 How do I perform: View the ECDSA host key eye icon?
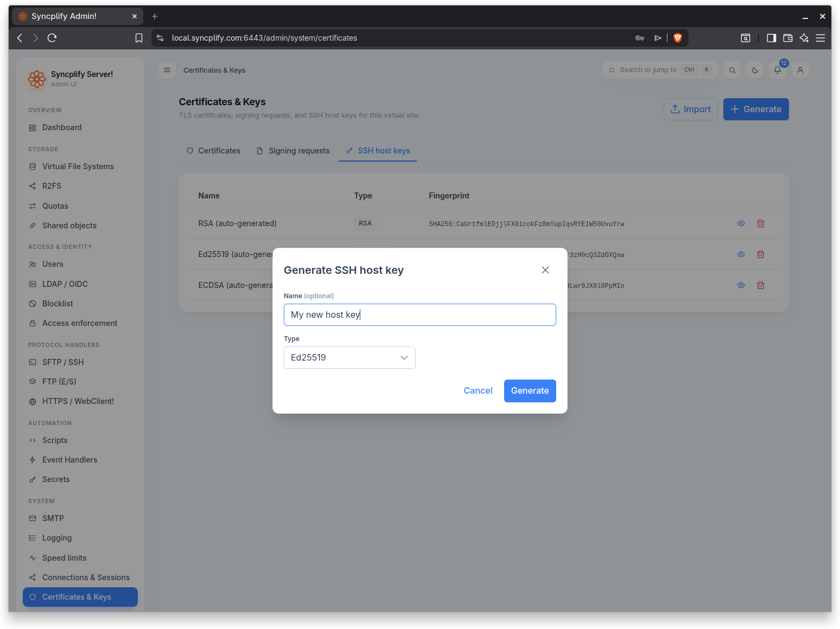click(741, 285)
